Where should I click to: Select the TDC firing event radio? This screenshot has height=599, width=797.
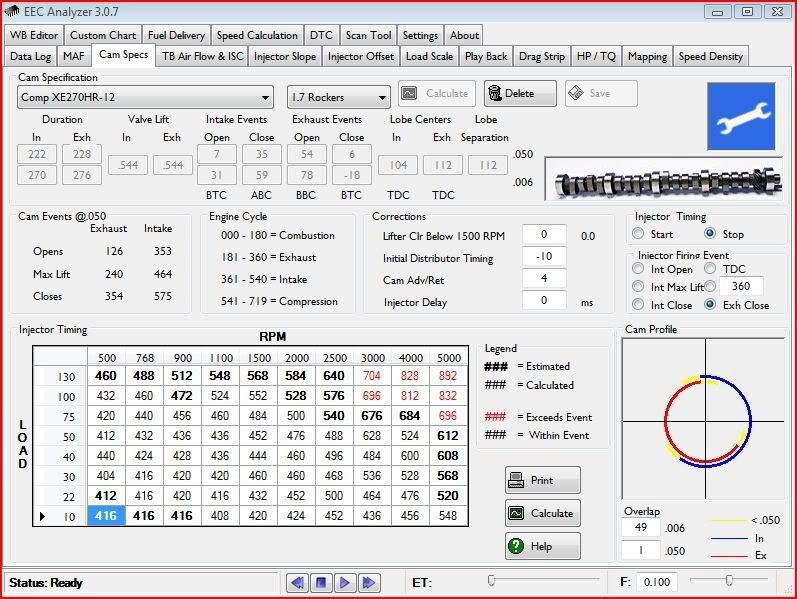[710, 268]
